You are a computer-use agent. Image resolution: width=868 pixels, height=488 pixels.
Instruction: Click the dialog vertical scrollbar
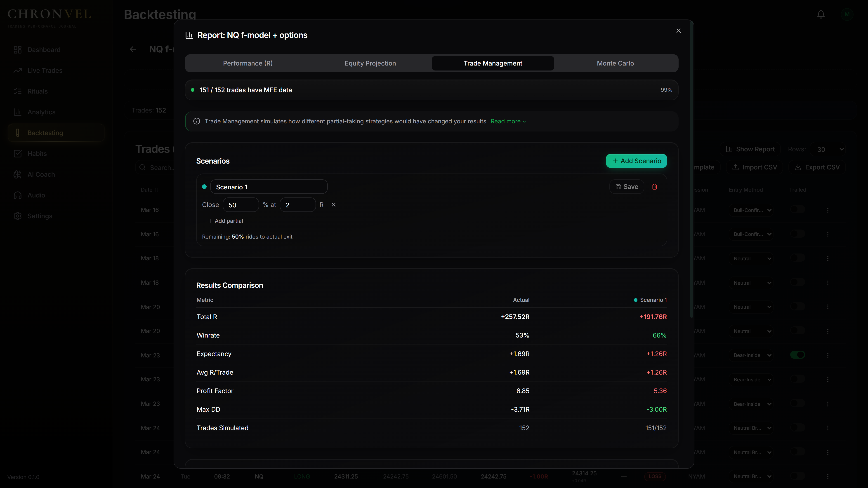point(692,169)
